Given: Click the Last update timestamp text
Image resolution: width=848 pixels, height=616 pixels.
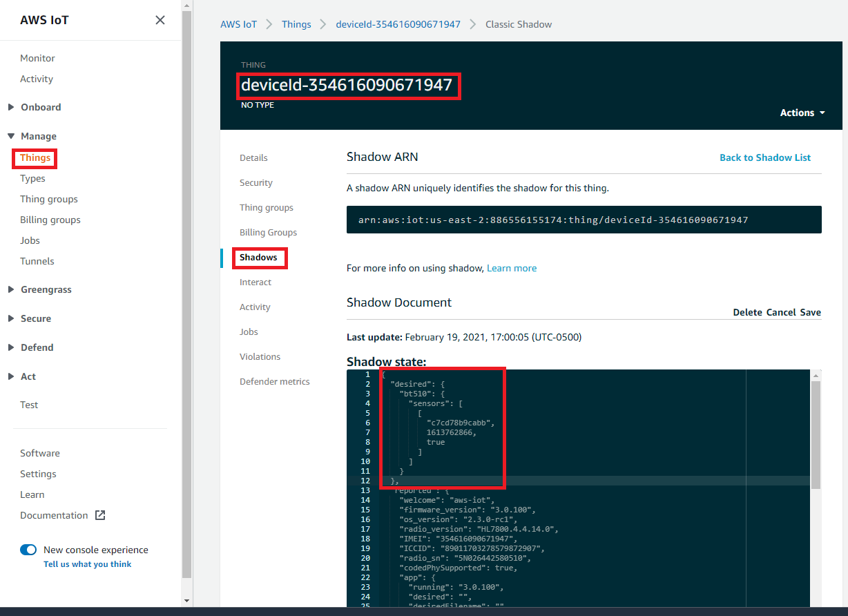Looking at the screenshot, I should [464, 337].
